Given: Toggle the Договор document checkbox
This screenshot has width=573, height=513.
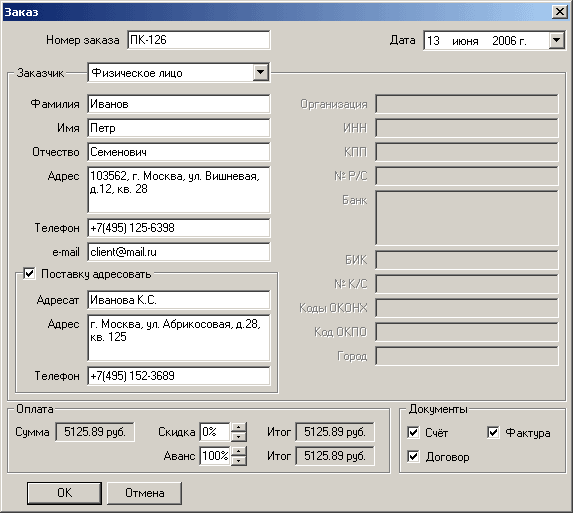Looking at the screenshot, I should click(413, 456).
